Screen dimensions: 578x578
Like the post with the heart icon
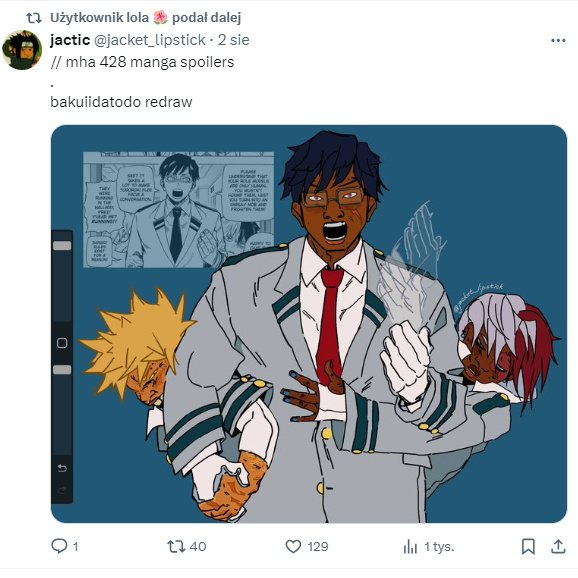pos(293,546)
